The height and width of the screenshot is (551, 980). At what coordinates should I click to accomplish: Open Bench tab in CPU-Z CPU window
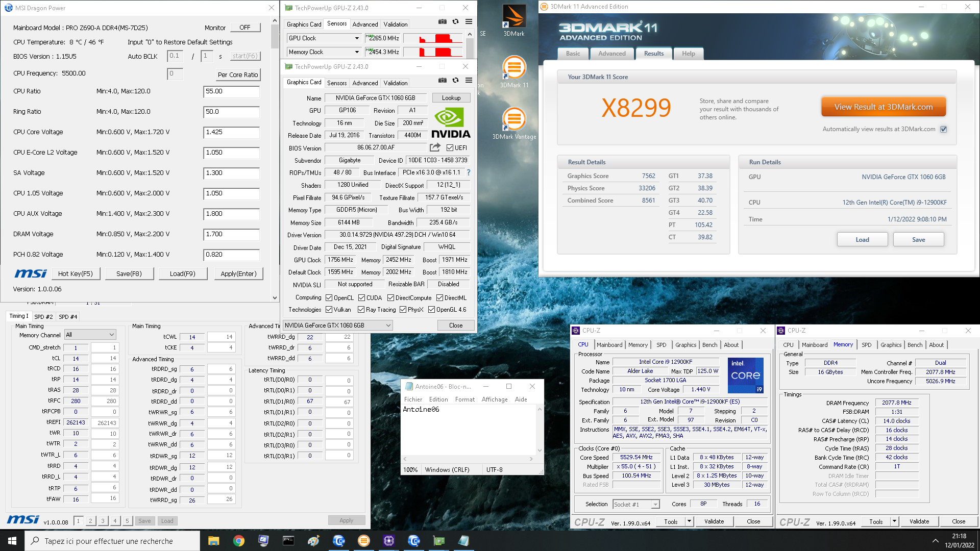point(709,345)
